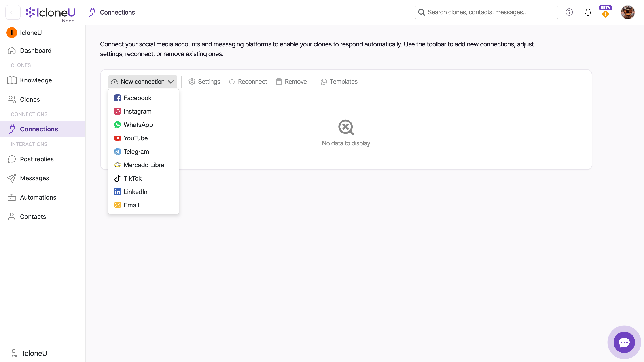Click the 'No data to display' message
Image resolution: width=644 pixels, height=362 pixels.
346,143
